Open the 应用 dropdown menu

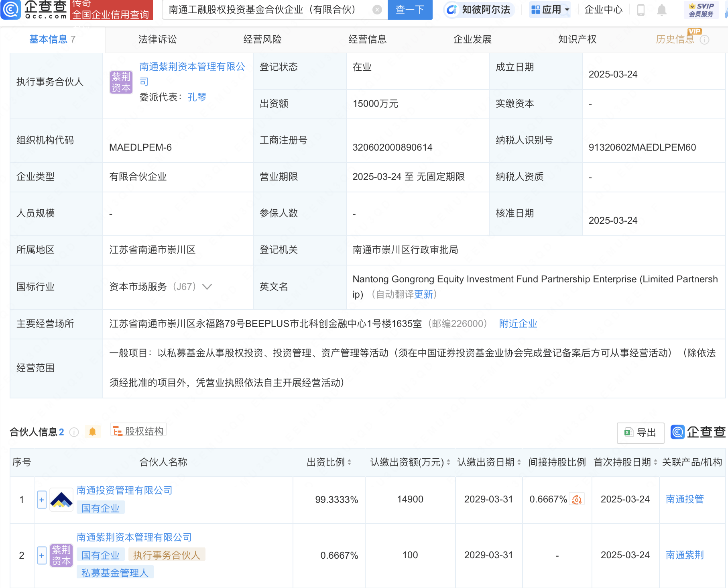(x=550, y=10)
